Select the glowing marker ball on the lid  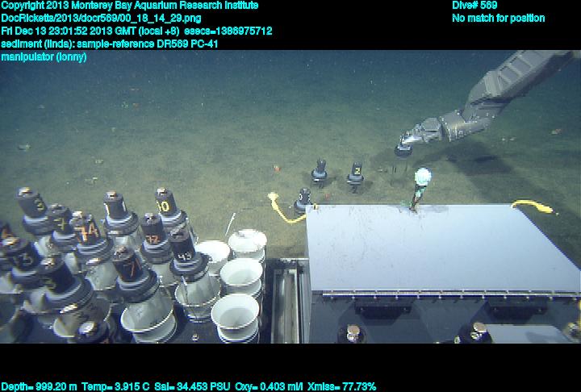click(421, 176)
